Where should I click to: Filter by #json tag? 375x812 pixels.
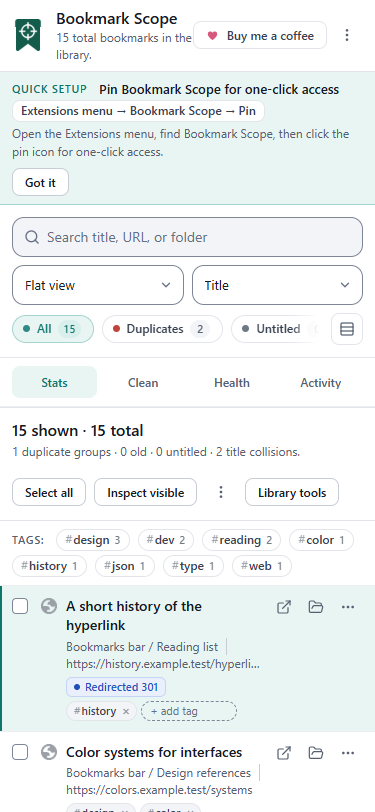click(125, 566)
